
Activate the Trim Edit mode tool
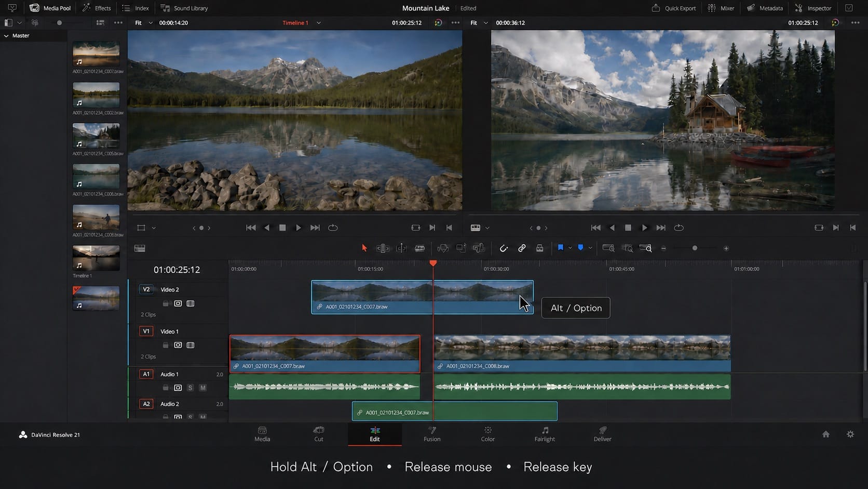point(383,248)
